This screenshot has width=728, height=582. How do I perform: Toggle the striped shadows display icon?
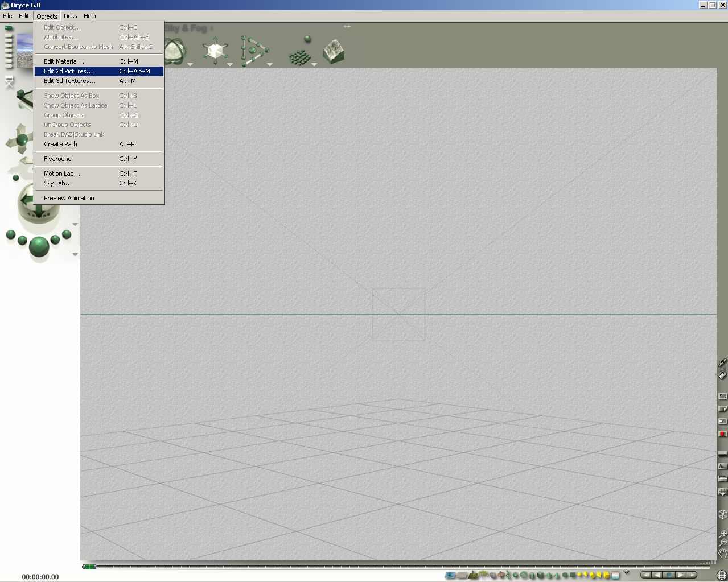pyautogui.click(x=722, y=454)
